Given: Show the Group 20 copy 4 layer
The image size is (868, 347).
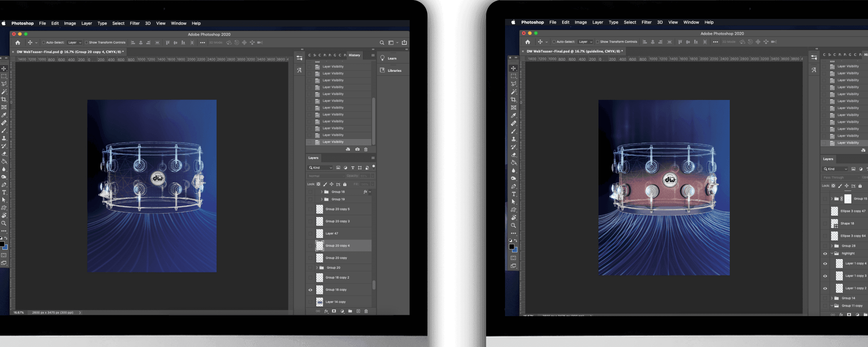Looking at the screenshot, I should (x=310, y=246).
